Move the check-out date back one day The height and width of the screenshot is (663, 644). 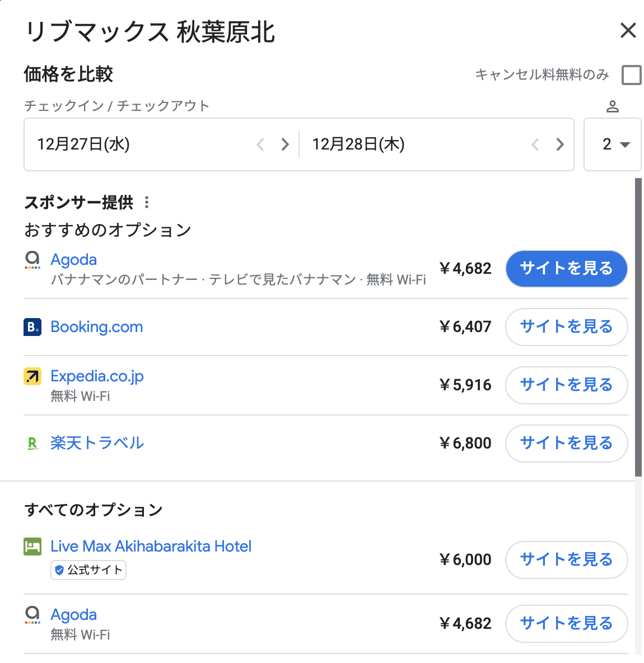point(535,144)
